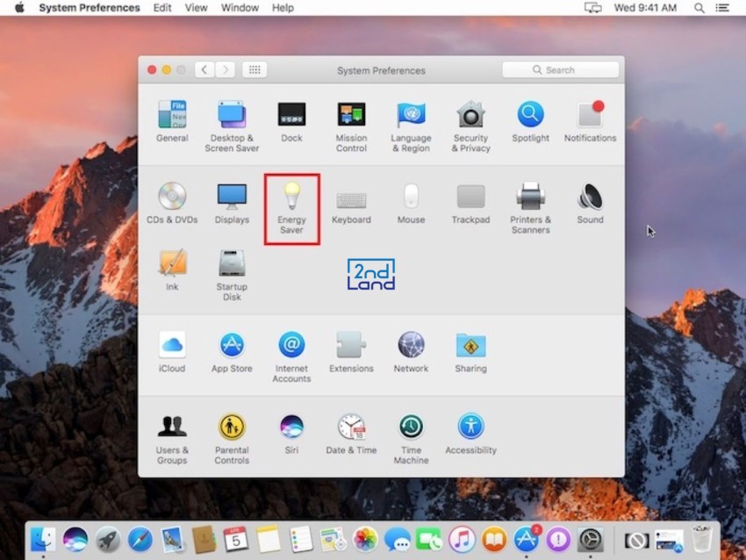The width and height of the screenshot is (746, 560).
Task: Open Notes from the Dock
Action: point(269,540)
